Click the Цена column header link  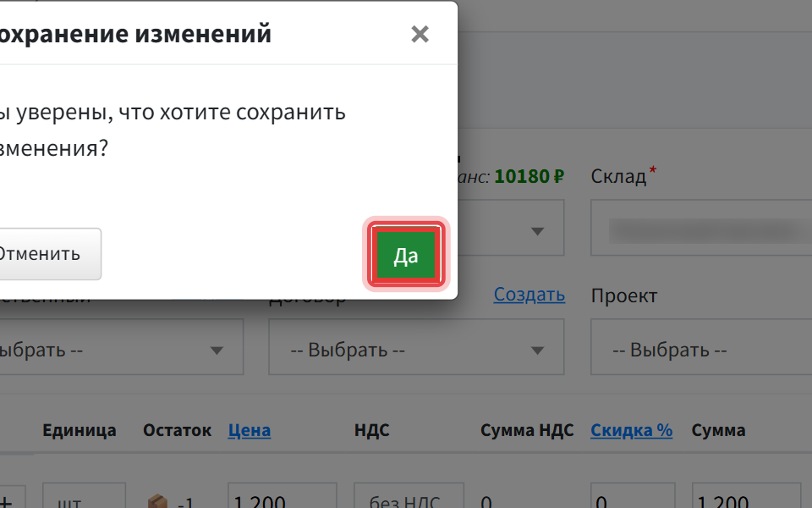pyautogui.click(x=249, y=430)
